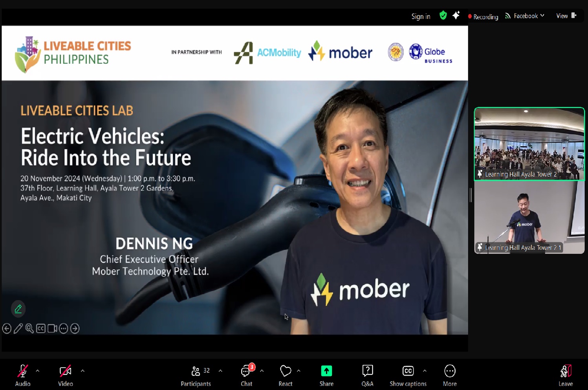Expand the React options arrow
588x390 pixels.
(299, 371)
